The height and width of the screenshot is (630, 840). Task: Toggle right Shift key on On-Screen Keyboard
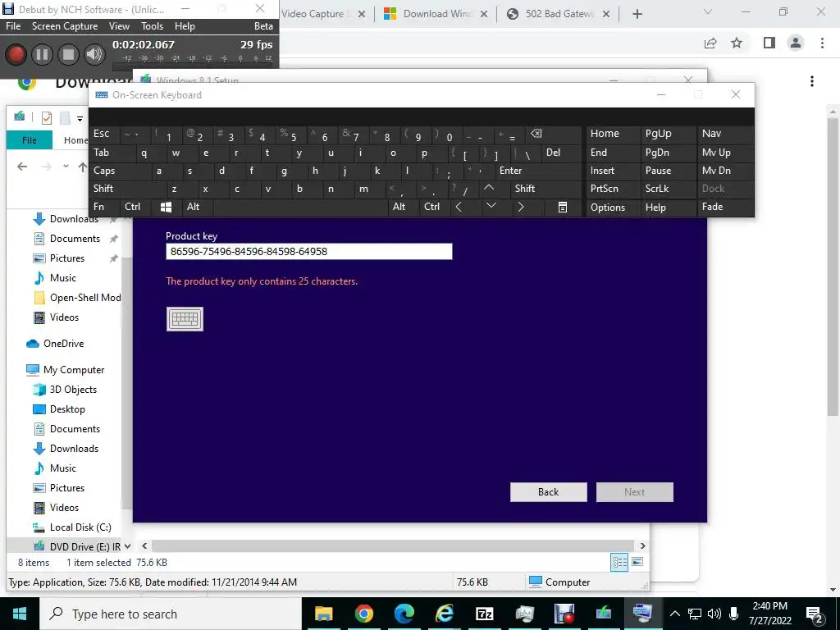coord(546,189)
